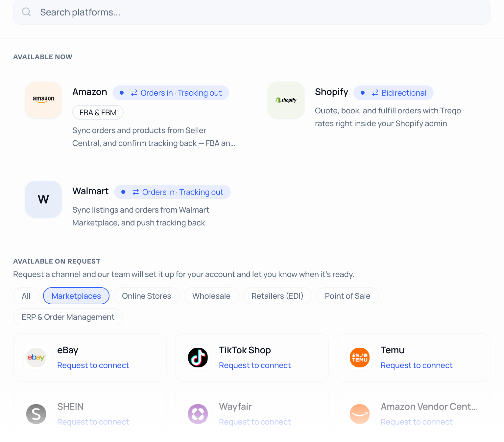Viewport: 504px width, 442px height.
Task: Click the Shopify Bidirectional badge
Action: pyautogui.click(x=394, y=93)
